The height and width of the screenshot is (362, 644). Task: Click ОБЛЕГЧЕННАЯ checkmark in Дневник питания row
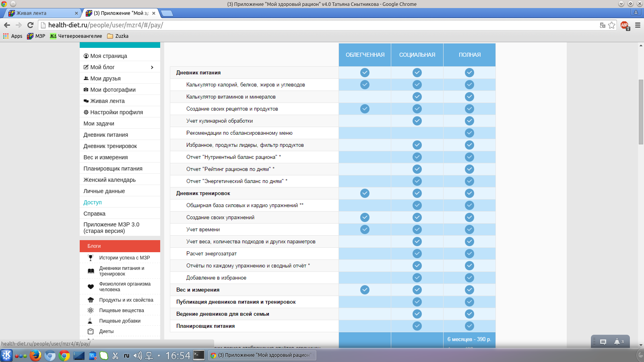tap(365, 72)
